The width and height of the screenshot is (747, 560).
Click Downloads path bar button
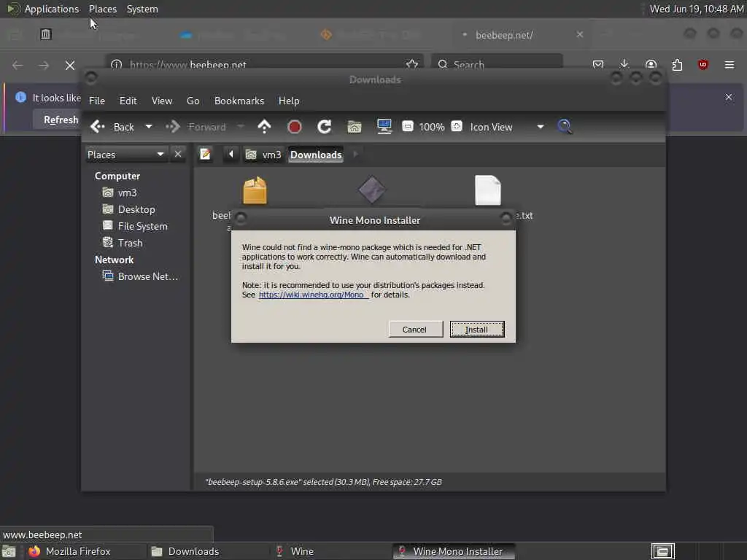click(316, 155)
